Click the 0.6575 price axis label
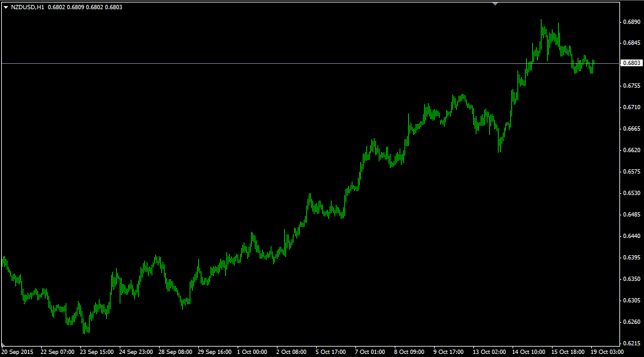 coord(632,172)
